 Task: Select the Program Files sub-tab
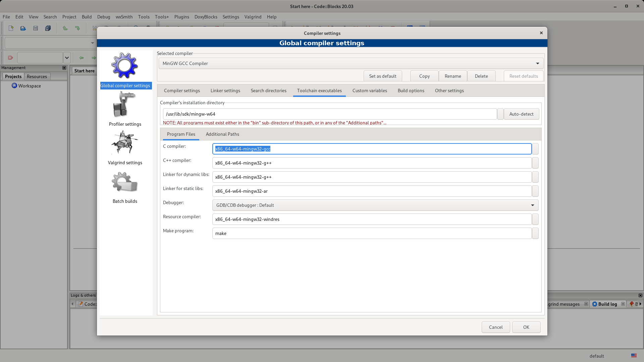tap(181, 134)
